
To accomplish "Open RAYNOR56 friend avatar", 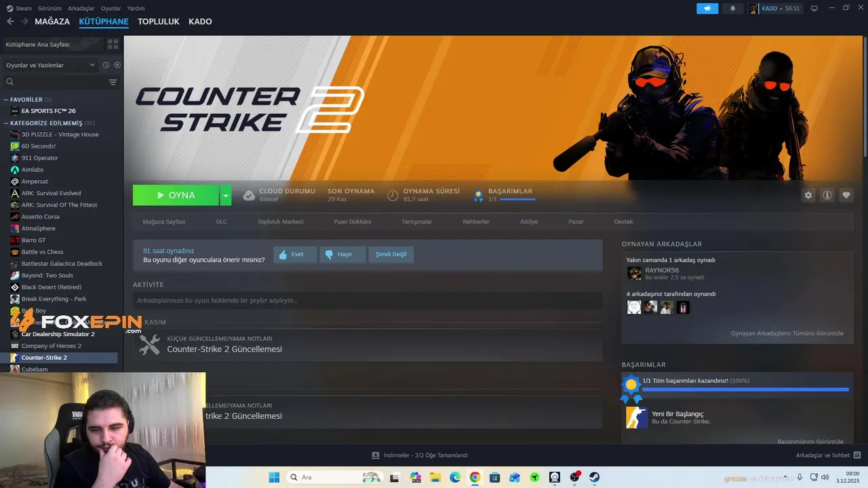I will (634, 273).
